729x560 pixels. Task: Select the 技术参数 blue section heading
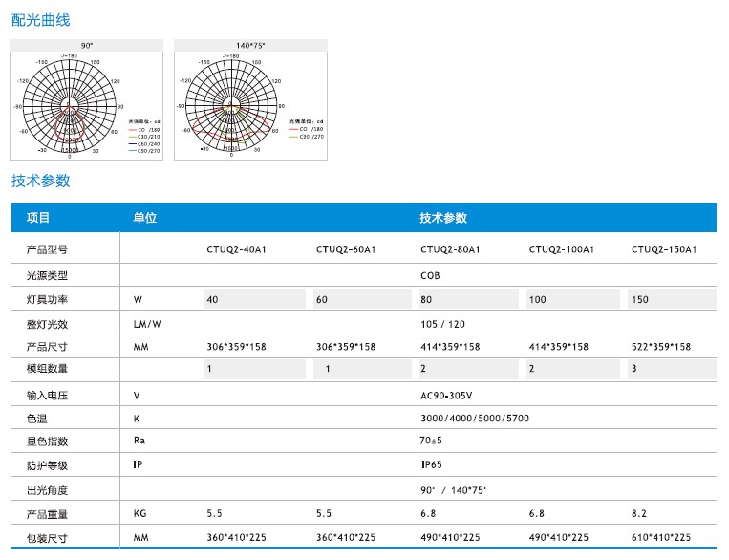[40, 181]
